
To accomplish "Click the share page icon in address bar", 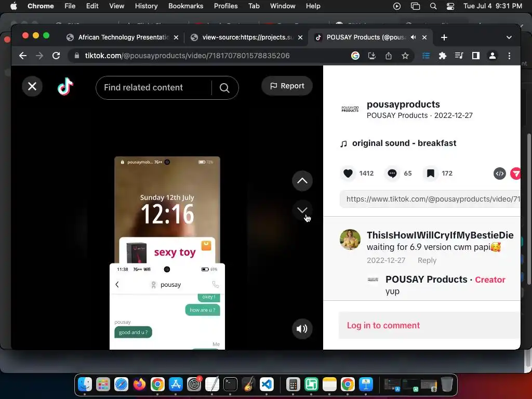I will pyautogui.click(x=389, y=56).
